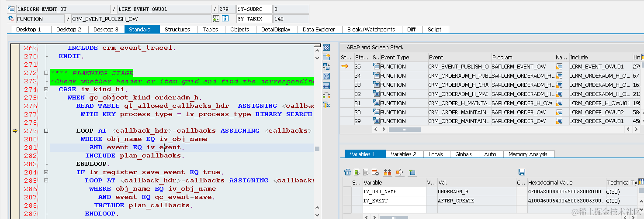
Task: Maximize tool with full-screen arrows icon
Action: 326,76
